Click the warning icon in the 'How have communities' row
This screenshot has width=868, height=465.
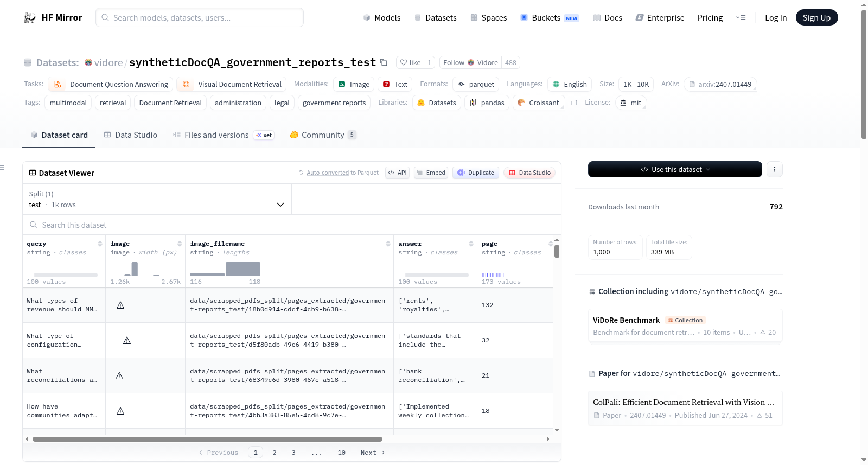tap(120, 411)
